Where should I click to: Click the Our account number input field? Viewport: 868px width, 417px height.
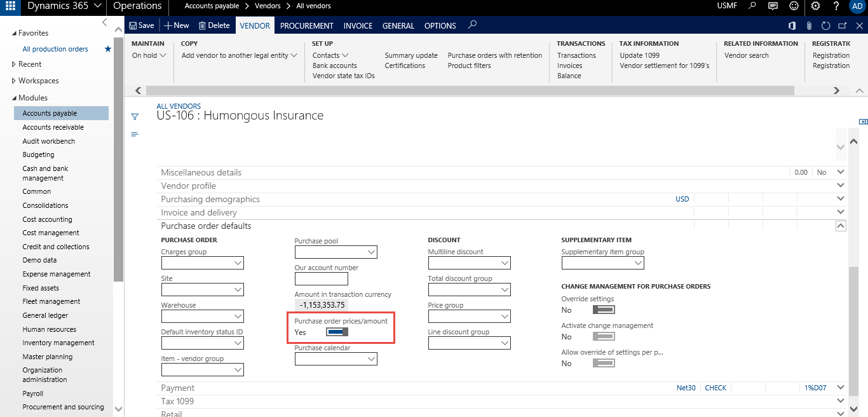point(322,278)
